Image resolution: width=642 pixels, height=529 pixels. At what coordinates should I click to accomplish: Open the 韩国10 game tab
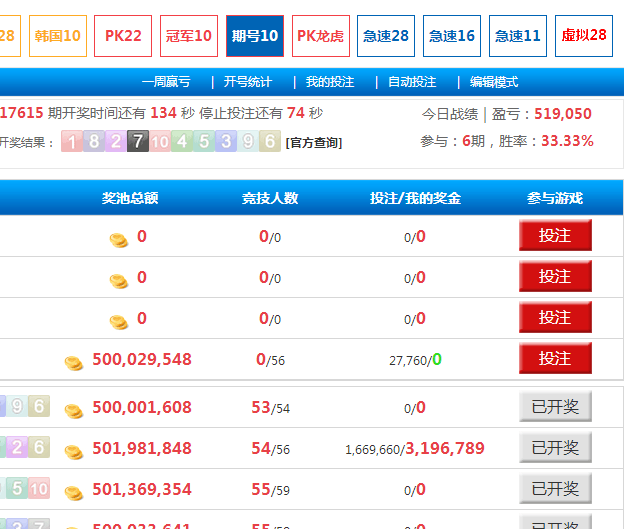pyautogui.click(x=58, y=36)
